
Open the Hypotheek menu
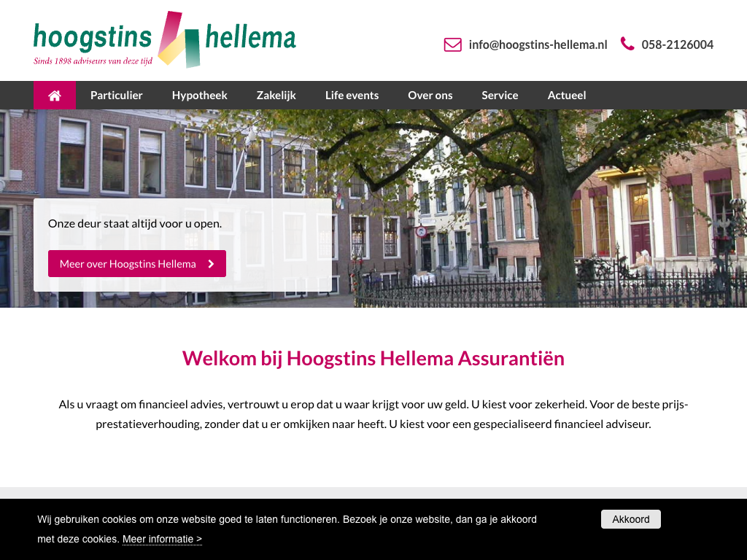200,96
